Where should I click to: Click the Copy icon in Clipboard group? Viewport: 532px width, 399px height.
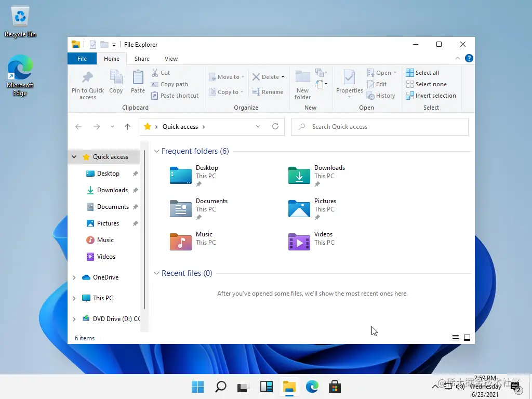[x=116, y=77]
